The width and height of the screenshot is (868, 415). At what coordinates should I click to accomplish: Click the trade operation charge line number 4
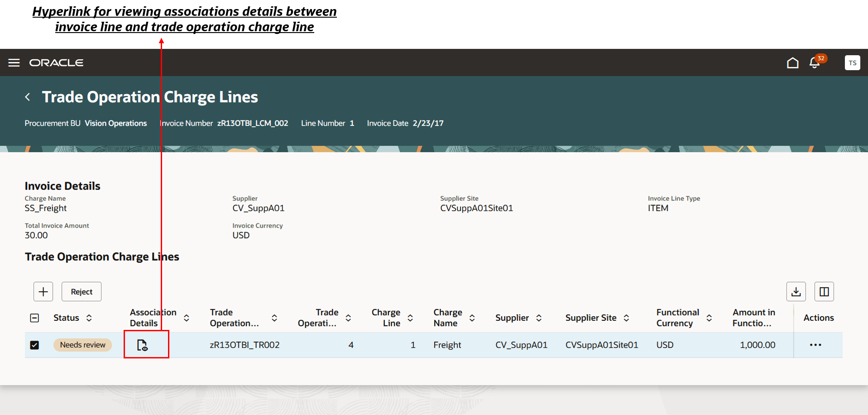click(351, 345)
